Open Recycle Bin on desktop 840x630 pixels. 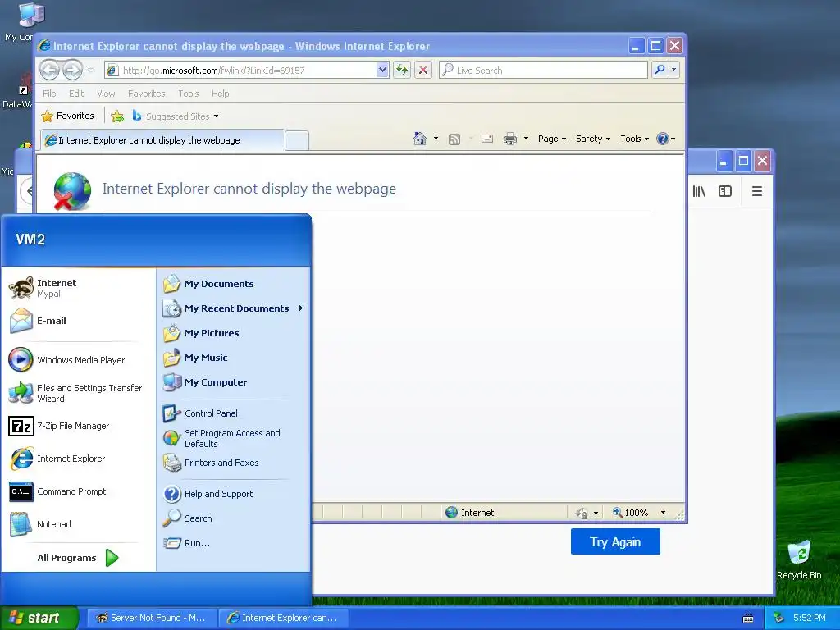coord(799,559)
